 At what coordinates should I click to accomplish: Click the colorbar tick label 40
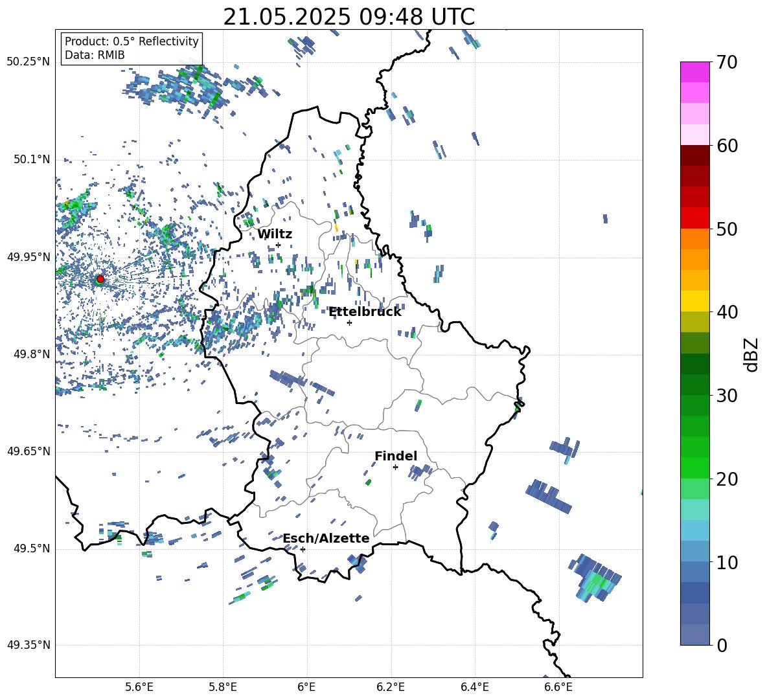tap(727, 312)
